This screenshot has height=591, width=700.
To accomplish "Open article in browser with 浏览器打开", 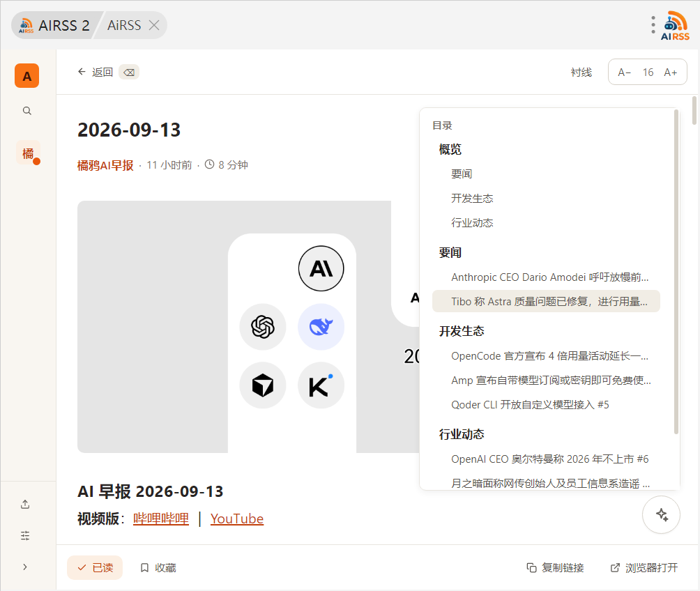I will (644, 568).
